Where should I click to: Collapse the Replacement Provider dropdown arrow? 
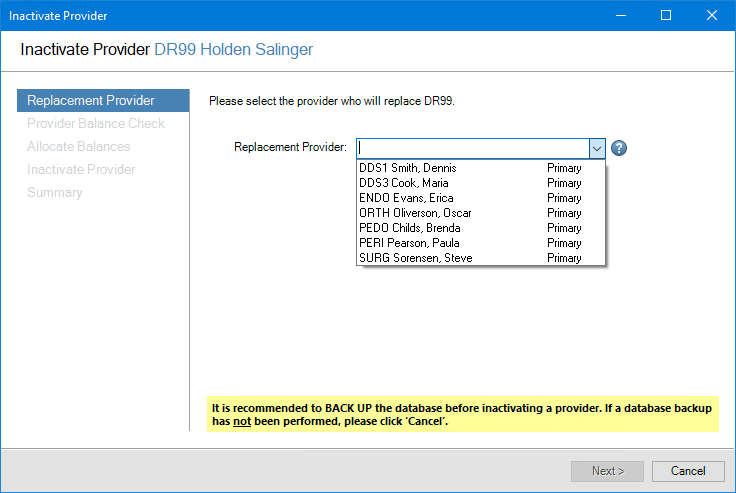pos(597,148)
